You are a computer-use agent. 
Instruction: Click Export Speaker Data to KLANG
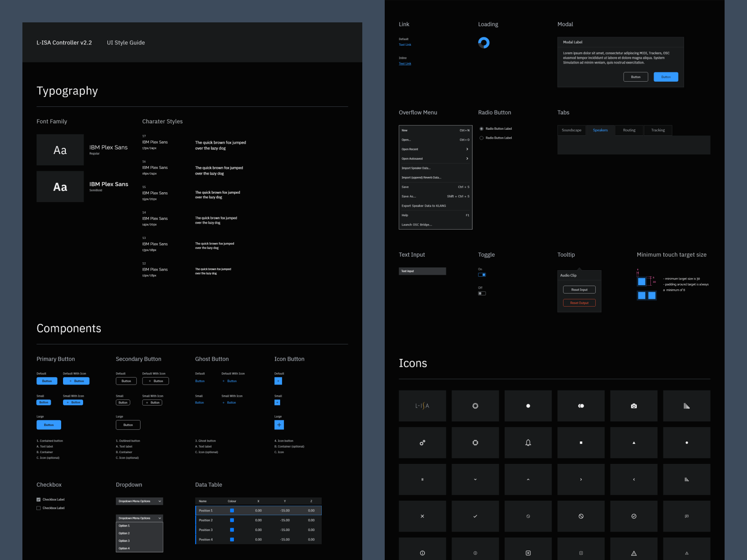[x=436, y=206]
